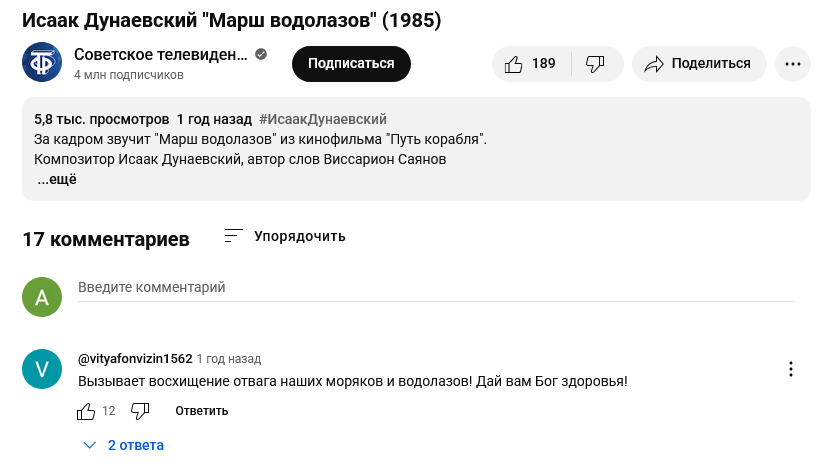Subscribe using the Подписаться button

(x=351, y=64)
